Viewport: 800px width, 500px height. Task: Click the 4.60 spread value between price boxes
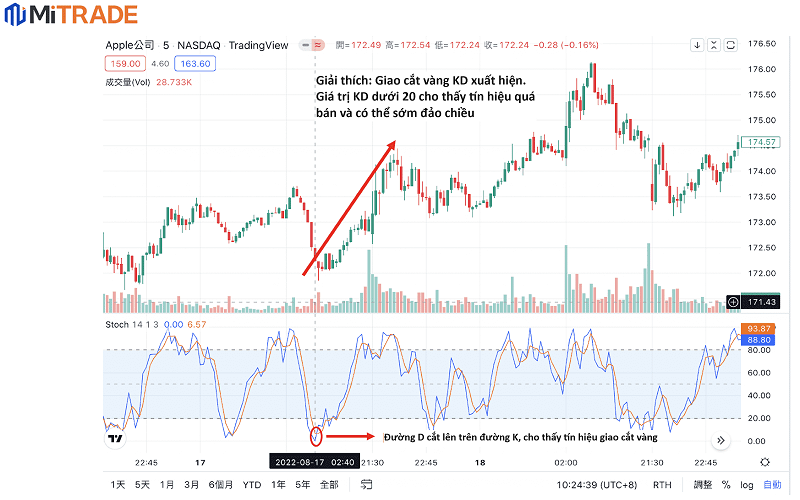pyautogui.click(x=160, y=64)
